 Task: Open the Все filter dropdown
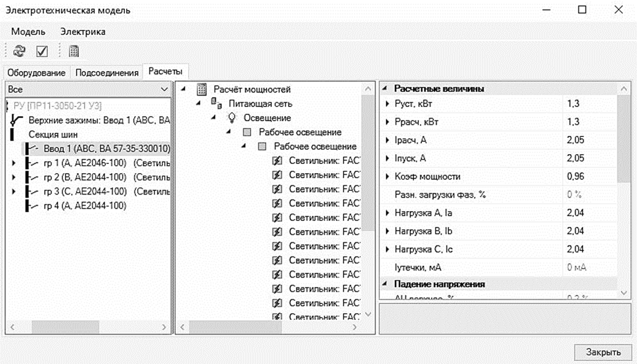pos(164,89)
